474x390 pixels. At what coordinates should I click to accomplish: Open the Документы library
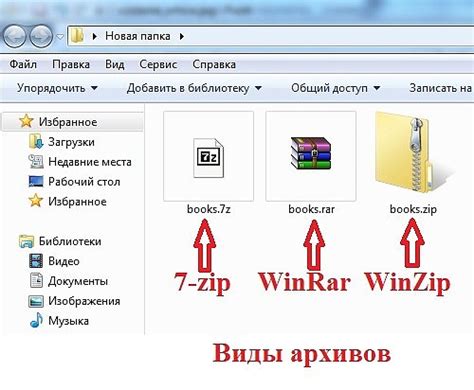click(78, 281)
